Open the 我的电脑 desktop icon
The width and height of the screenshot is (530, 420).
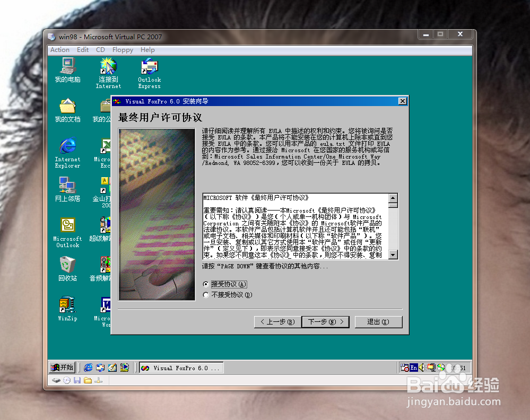pyautogui.click(x=67, y=71)
